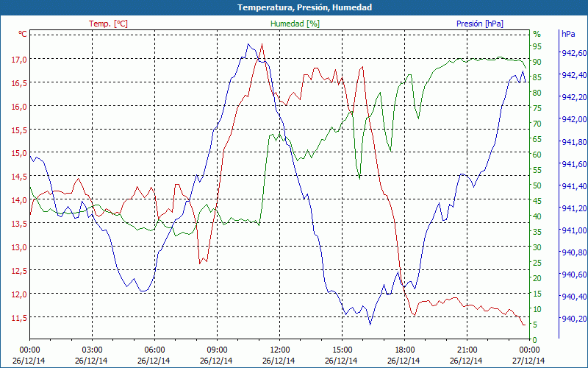
Task: Click the '03:00' time axis label
Action: 93,350
